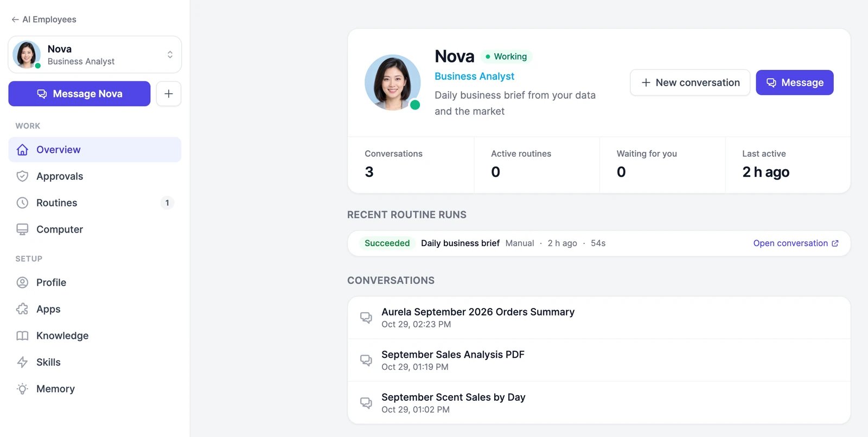
Task: Click Nova's small sidebar avatar
Action: click(x=27, y=54)
